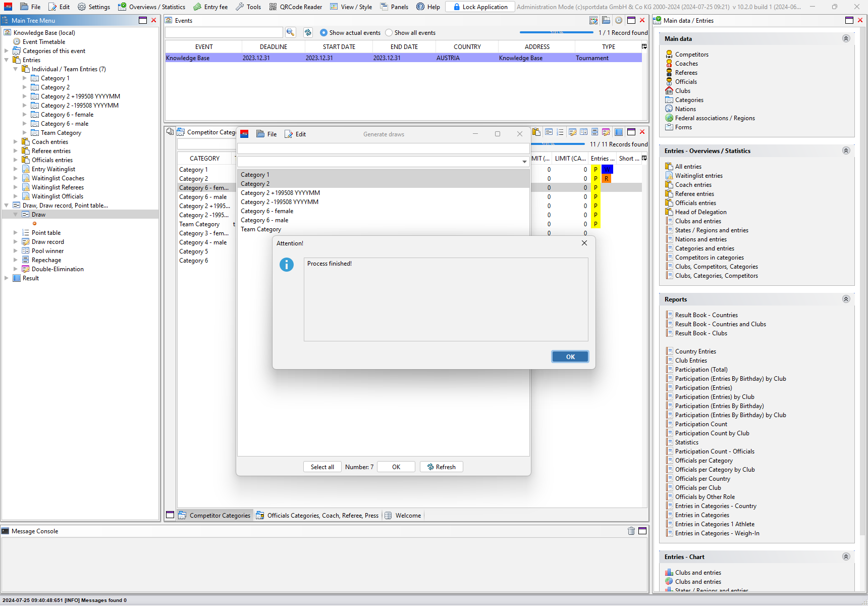Click the blue list view icon in categories toolbar
This screenshot has height=606, width=868.
618,132
